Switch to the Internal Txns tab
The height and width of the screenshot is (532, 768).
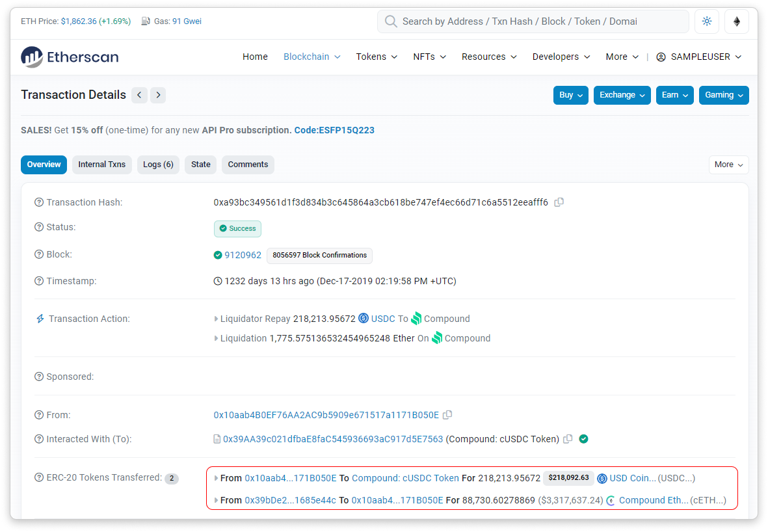click(x=102, y=165)
